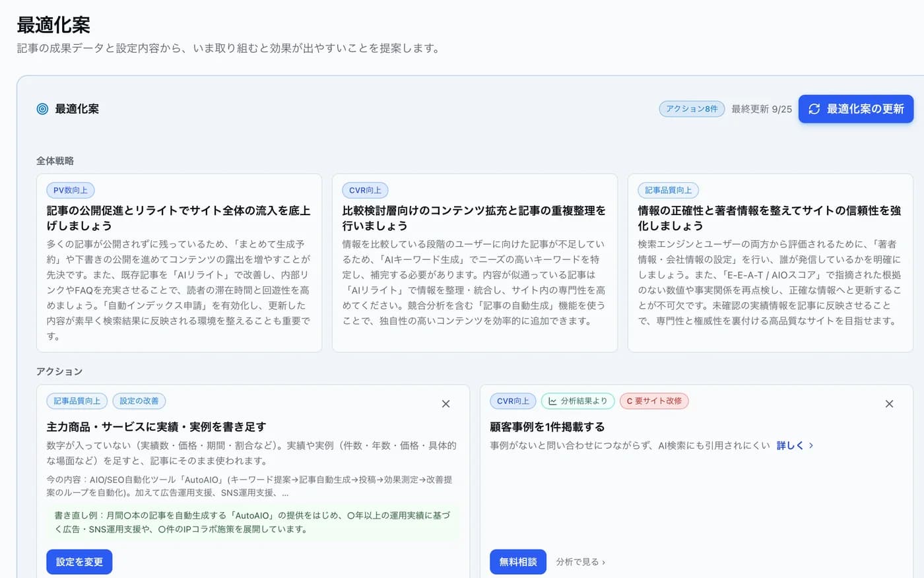
Task: Click the 全体戦略 section label
Action: (55, 161)
